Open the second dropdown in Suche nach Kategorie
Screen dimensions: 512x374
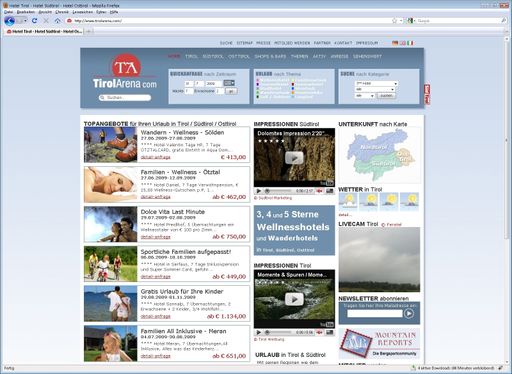click(374, 89)
